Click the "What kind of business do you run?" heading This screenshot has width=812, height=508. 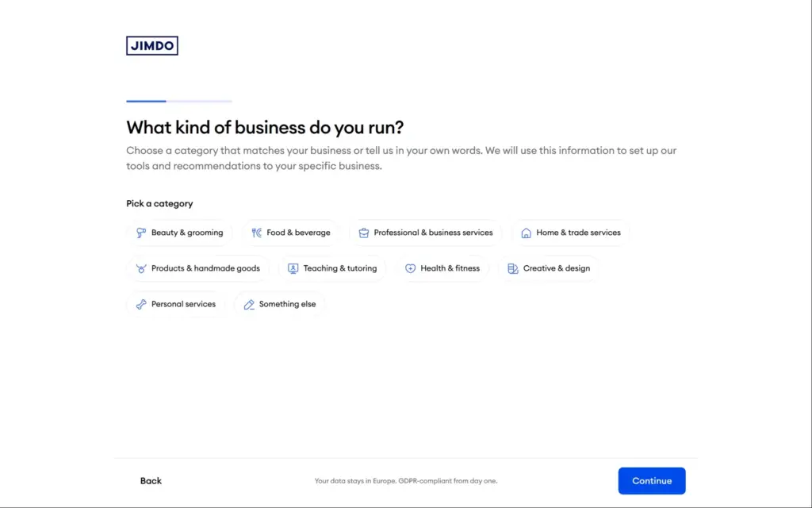click(x=265, y=128)
